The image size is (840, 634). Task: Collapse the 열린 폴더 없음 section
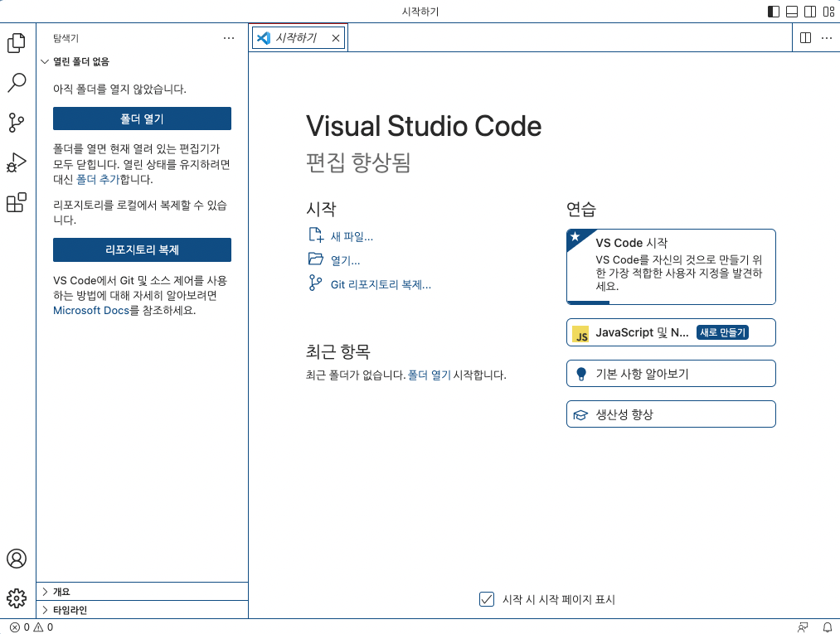pos(142,61)
